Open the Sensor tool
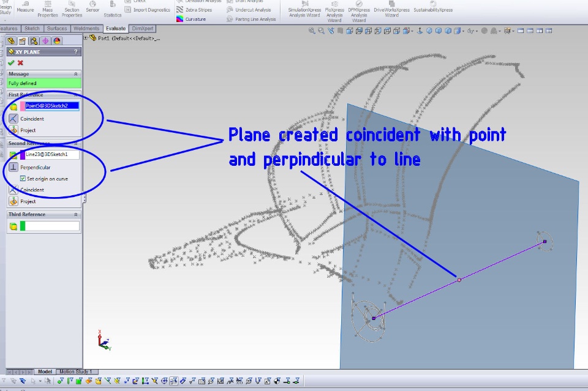 point(92,7)
